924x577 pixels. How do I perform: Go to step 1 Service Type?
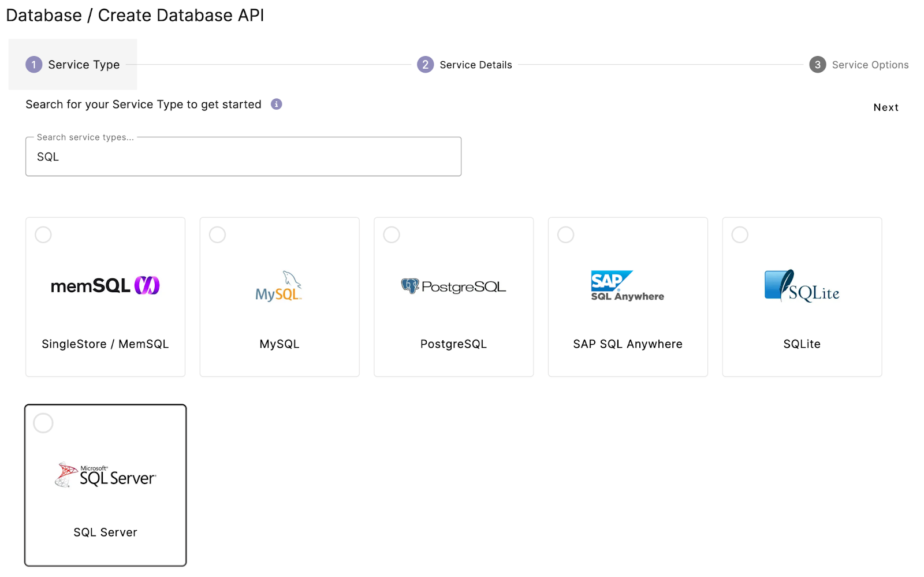tap(73, 65)
